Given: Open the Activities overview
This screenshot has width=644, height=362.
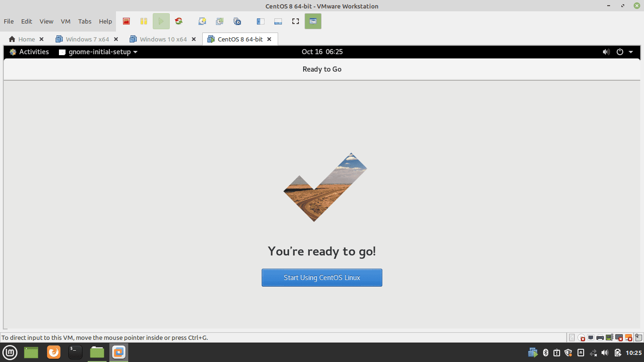Looking at the screenshot, I should pos(29,52).
